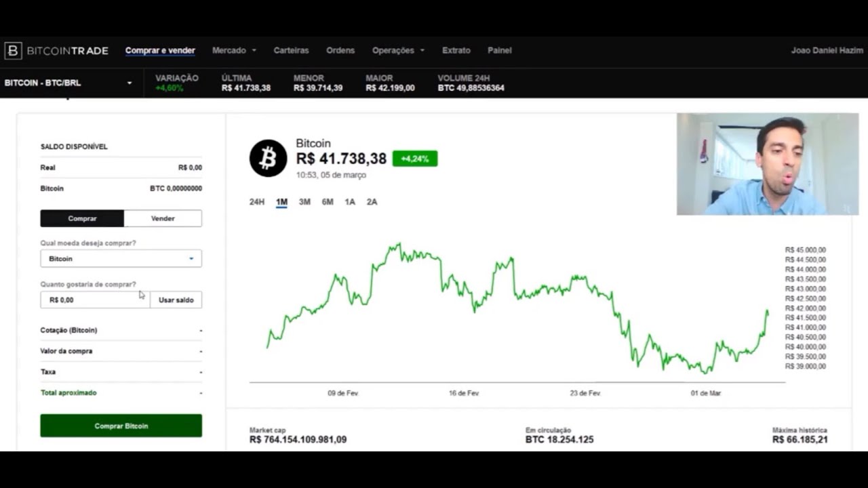Click the Usar saldo button

pyautogui.click(x=176, y=300)
